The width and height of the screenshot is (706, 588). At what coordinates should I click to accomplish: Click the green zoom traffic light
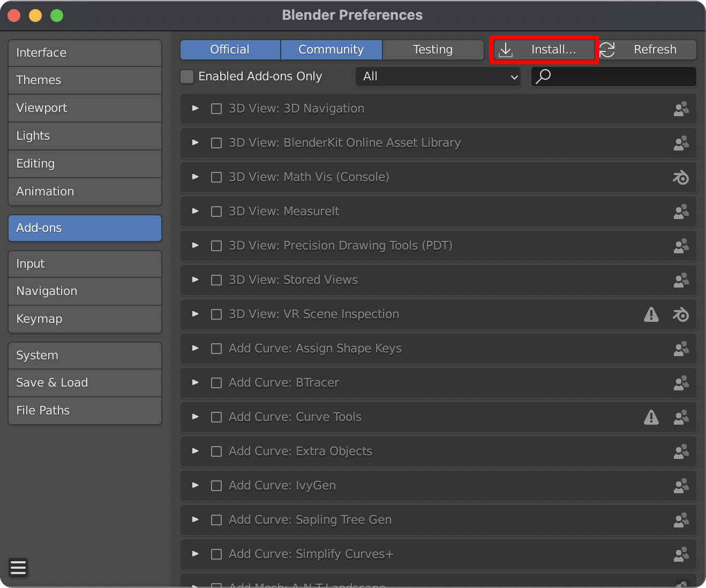56,16
